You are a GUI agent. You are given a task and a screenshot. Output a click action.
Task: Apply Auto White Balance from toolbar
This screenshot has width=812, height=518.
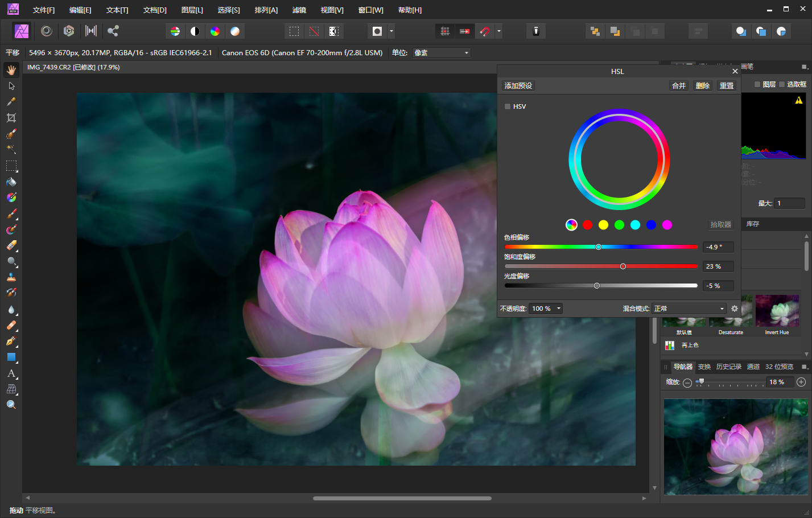(235, 31)
